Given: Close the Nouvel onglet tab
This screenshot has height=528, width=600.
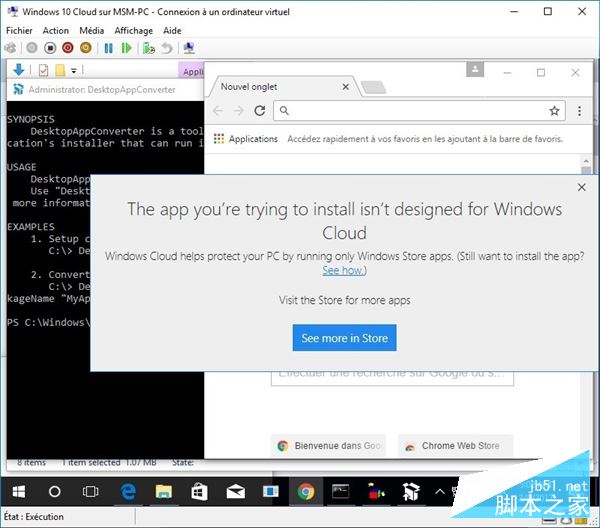Looking at the screenshot, I should coord(347,87).
